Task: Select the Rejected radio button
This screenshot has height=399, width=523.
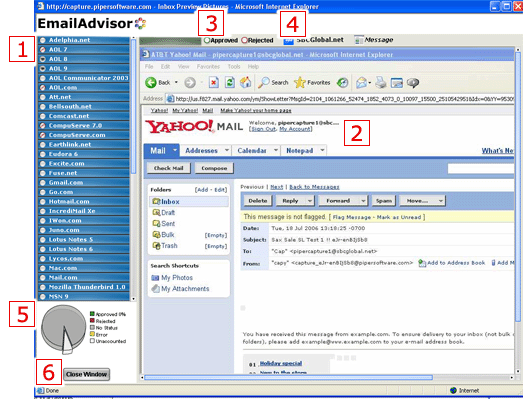Action: click(244, 40)
